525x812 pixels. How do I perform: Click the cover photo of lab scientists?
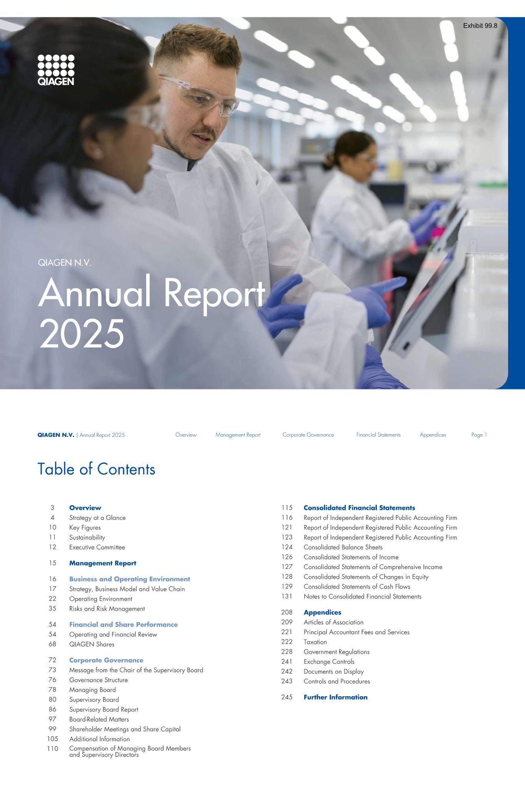point(254,203)
